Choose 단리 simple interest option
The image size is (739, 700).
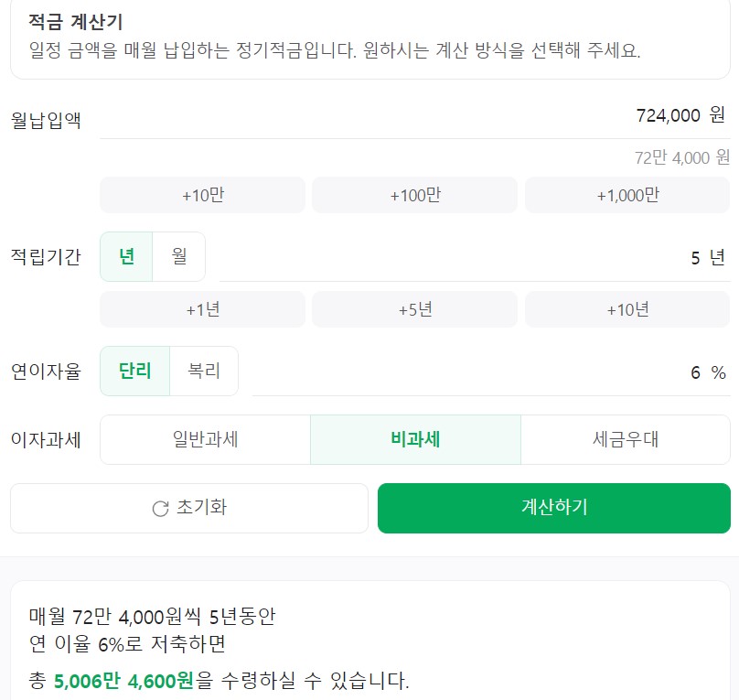(x=134, y=372)
